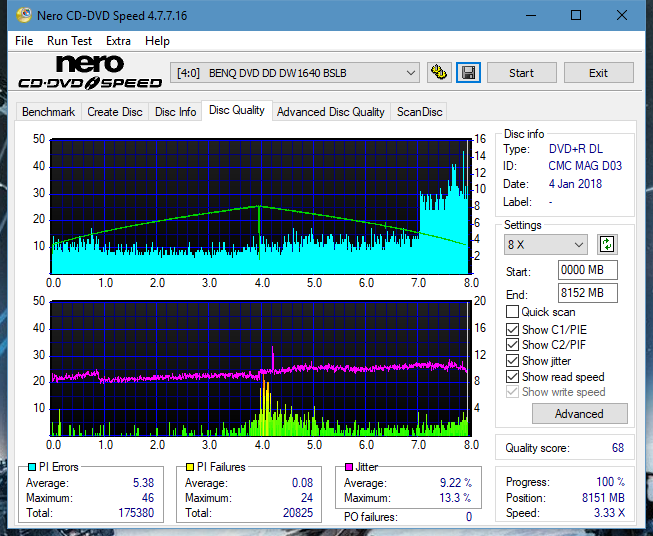
Task: Click the PI Errors average 5.38
Action: 144,483
